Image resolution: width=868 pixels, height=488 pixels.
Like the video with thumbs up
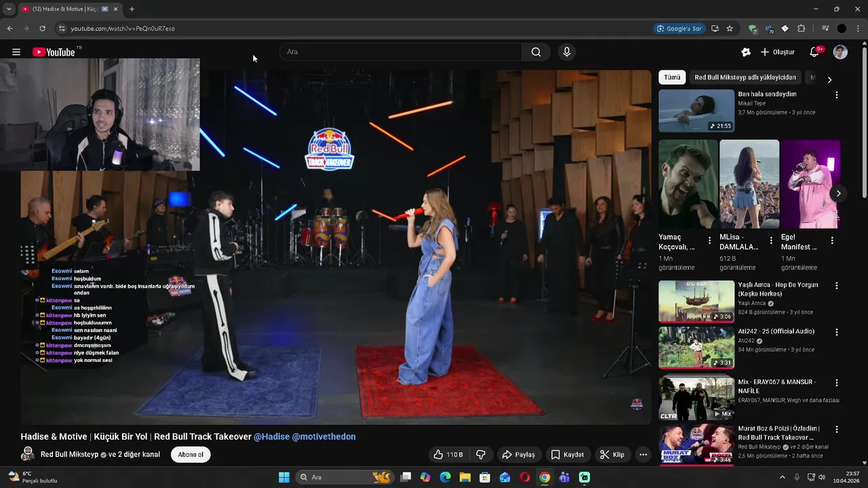tap(448, 455)
